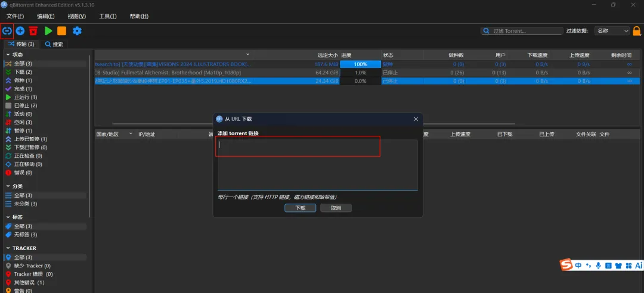Select the Fullmetal Alchemist: Brotherhood torrent row

click(x=367, y=73)
